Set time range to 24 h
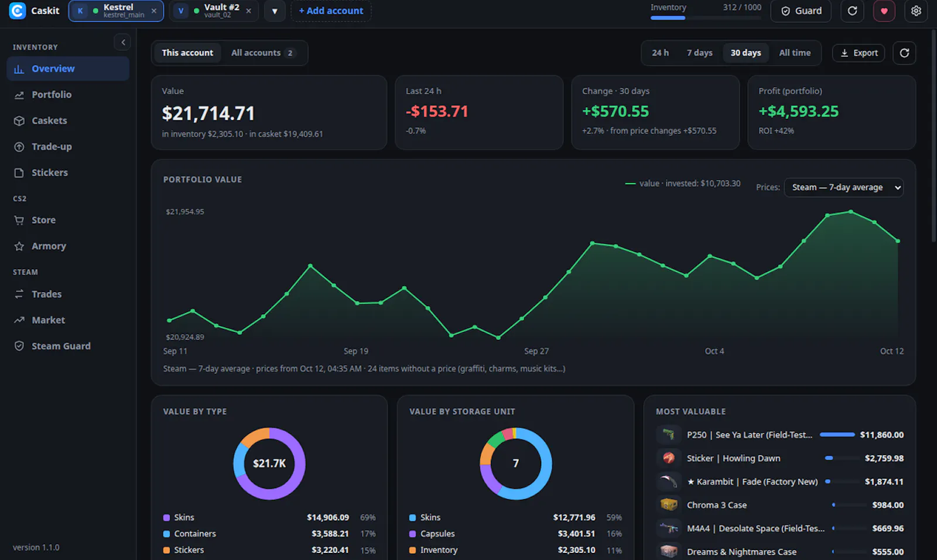 click(660, 53)
